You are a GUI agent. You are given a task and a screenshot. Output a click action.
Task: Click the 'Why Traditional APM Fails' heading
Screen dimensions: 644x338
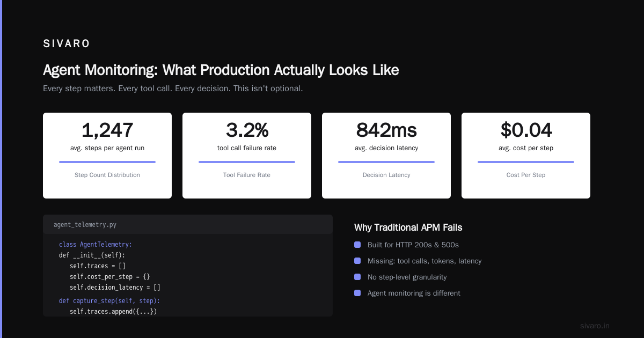click(408, 227)
